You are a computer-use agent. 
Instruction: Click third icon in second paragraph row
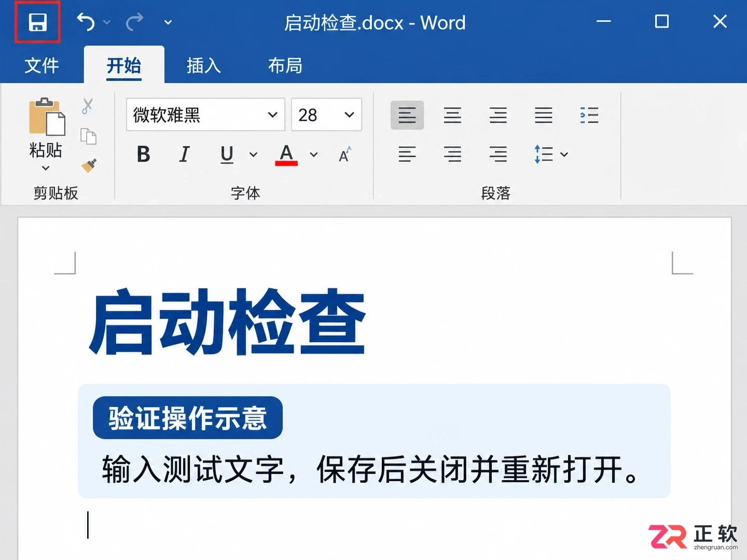pos(498,155)
